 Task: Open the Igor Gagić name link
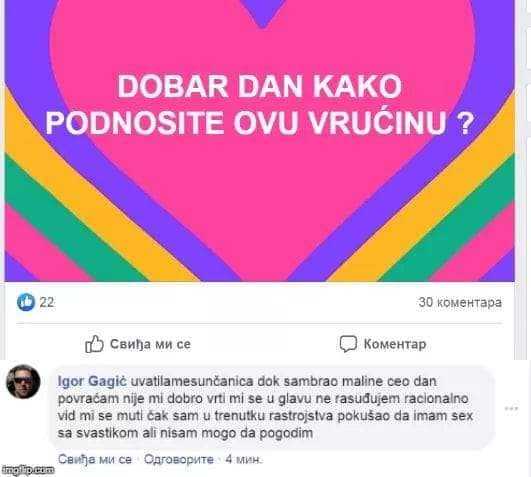tap(92, 382)
